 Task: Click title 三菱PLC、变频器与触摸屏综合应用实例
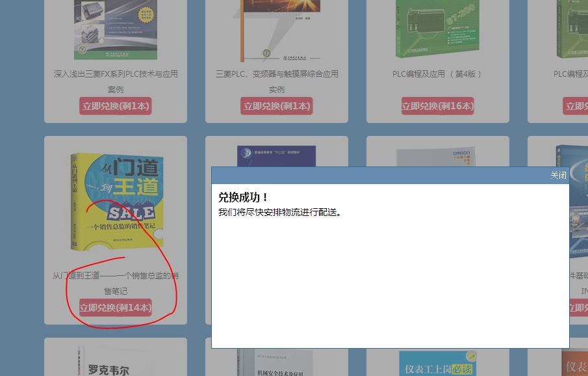pos(277,81)
